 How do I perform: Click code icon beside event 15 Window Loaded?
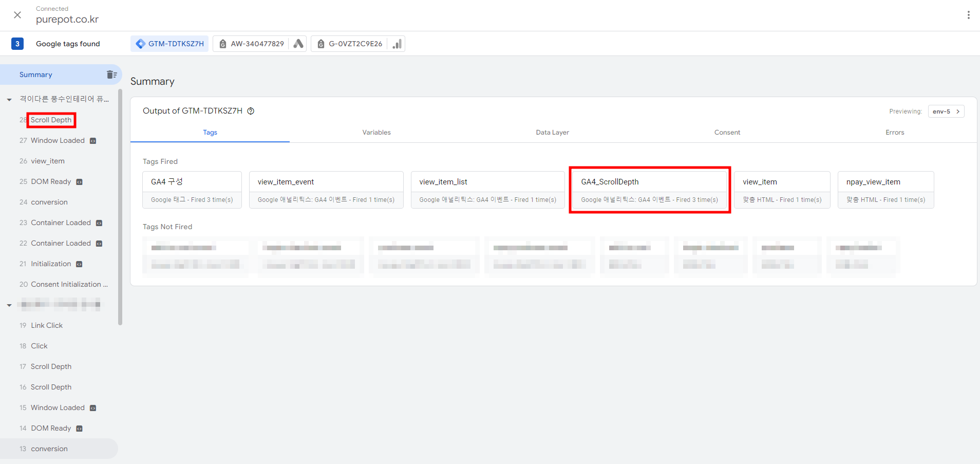93,408
